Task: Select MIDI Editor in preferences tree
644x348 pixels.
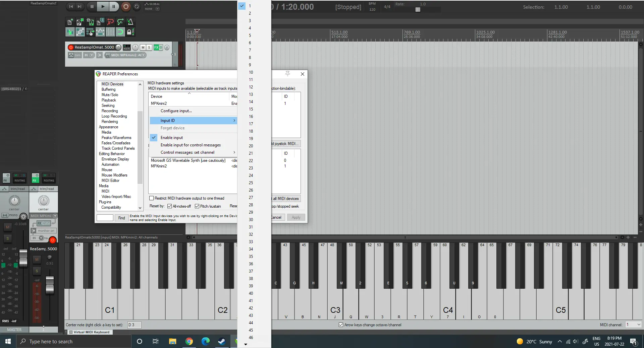Action: click(110, 181)
